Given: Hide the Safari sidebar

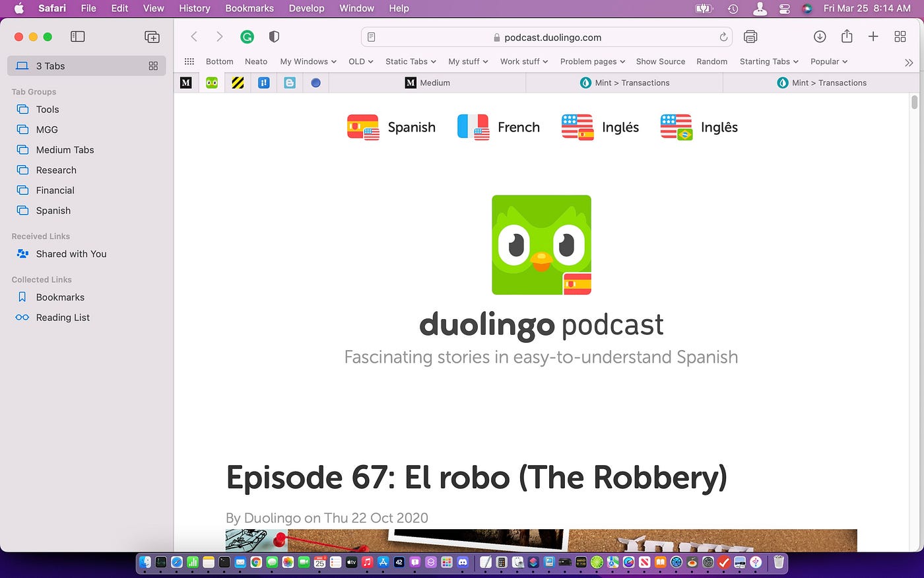Looking at the screenshot, I should point(78,37).
